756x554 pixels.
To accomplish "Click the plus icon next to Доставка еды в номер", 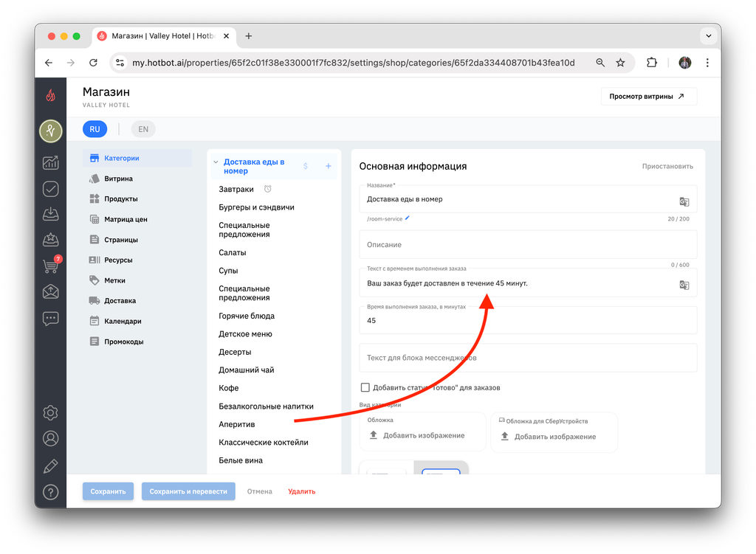I will click(x=329, y=166).
